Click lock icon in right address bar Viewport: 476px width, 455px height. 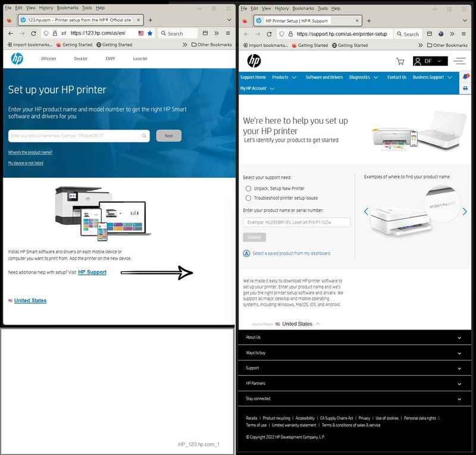pos(290,34)
